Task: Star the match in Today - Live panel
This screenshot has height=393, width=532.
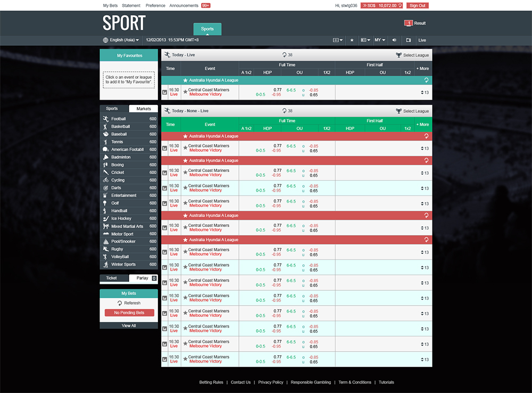Action: pos(185,92)
